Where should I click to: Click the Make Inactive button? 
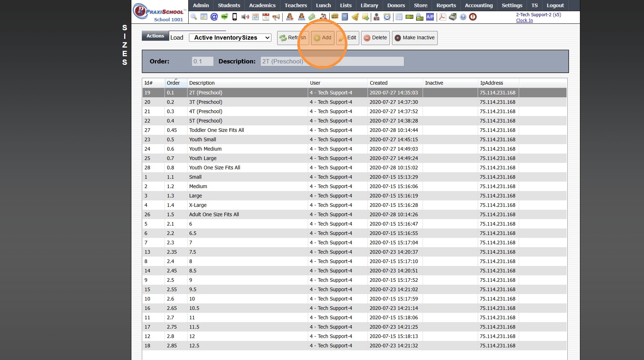(415, 38)
